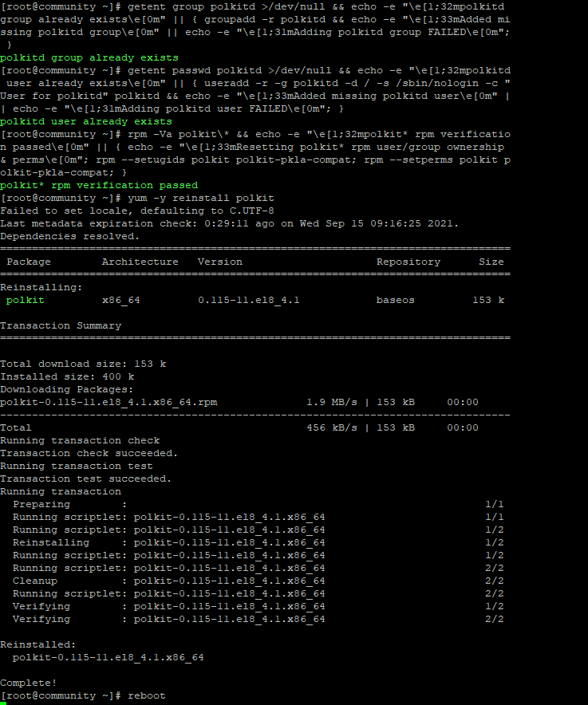Click the 'Downloading Packages:' line
588x705 pixels.
click(x=66, y=389)
